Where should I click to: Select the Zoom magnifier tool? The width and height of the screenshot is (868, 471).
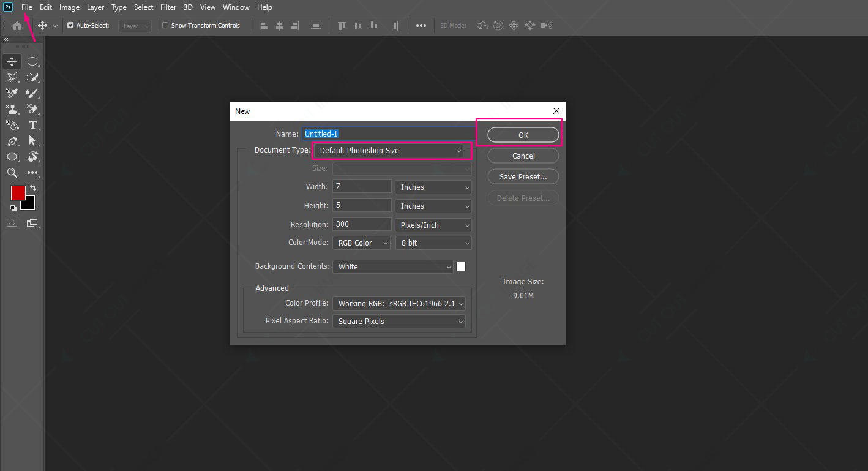tap(12, 173)
